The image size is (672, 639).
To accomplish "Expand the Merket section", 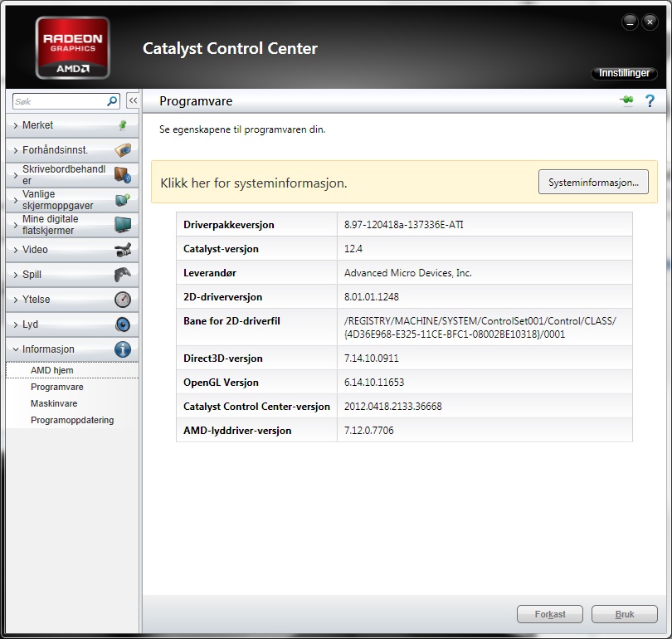I will tap(72, 125).
